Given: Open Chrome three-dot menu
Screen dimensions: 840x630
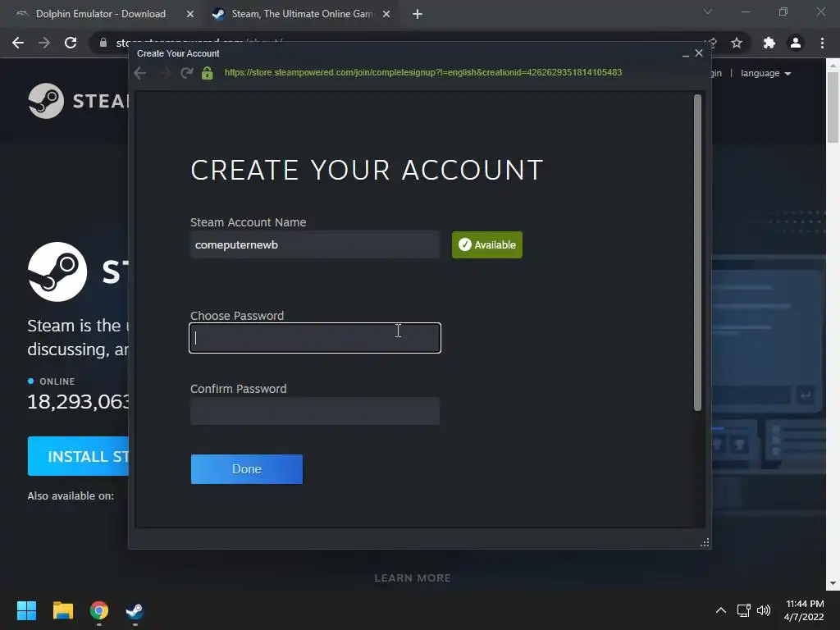Looking at the screenshot, I should click(822, 43).
